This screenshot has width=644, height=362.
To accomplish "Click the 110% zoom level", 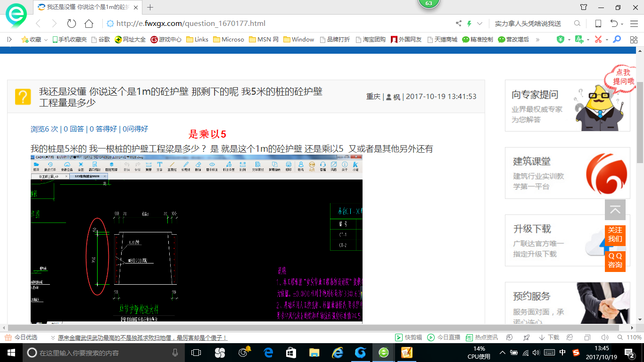I will click(634, 337).
